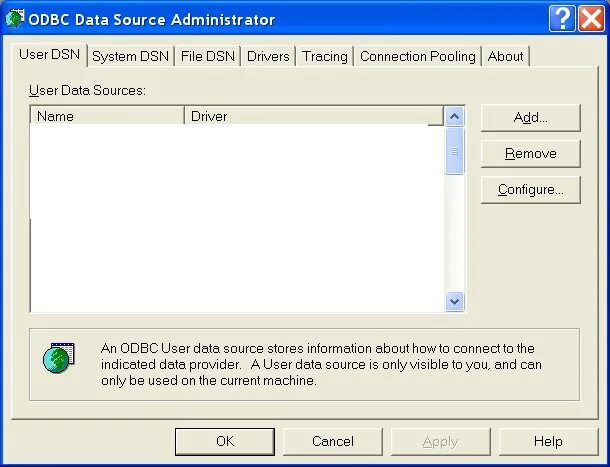Click the ODBC title bar icon
This screenshot has width=610, height=467.
[x=15, y=19]
